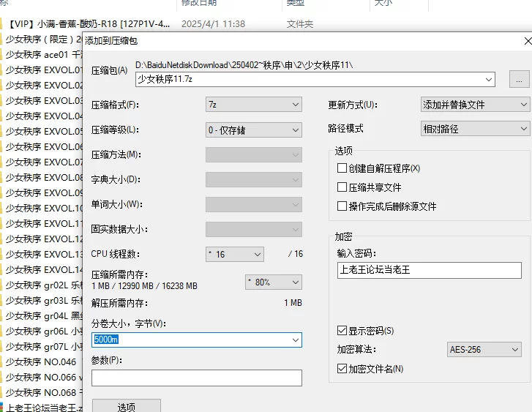
Task: Expand the 分卷大小 dropdown arrow
Action: tap(295, 340)
